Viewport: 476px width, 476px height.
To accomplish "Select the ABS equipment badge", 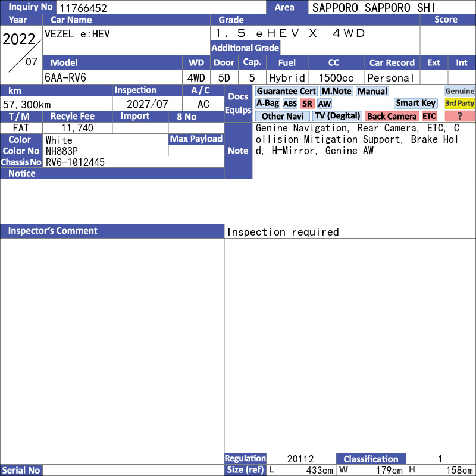I will (x=290, y=104).
